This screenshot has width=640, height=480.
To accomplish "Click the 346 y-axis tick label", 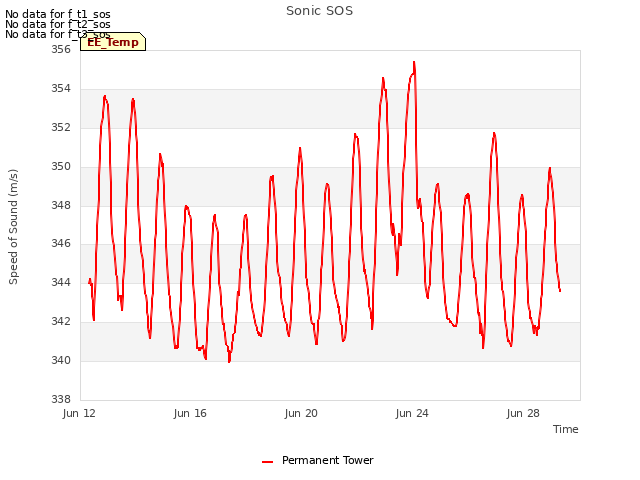I will click(x=61, y=244).
